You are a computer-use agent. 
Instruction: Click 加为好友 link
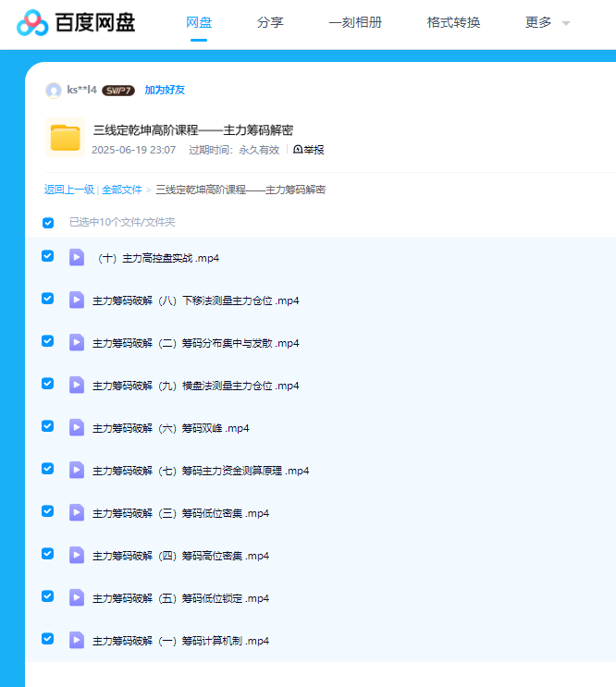point(165,90)
